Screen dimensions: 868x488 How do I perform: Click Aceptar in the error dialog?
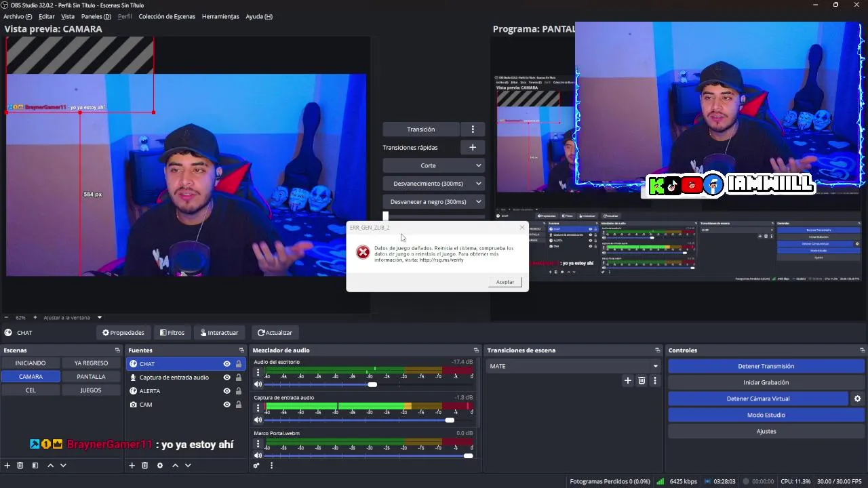[505, 282]
